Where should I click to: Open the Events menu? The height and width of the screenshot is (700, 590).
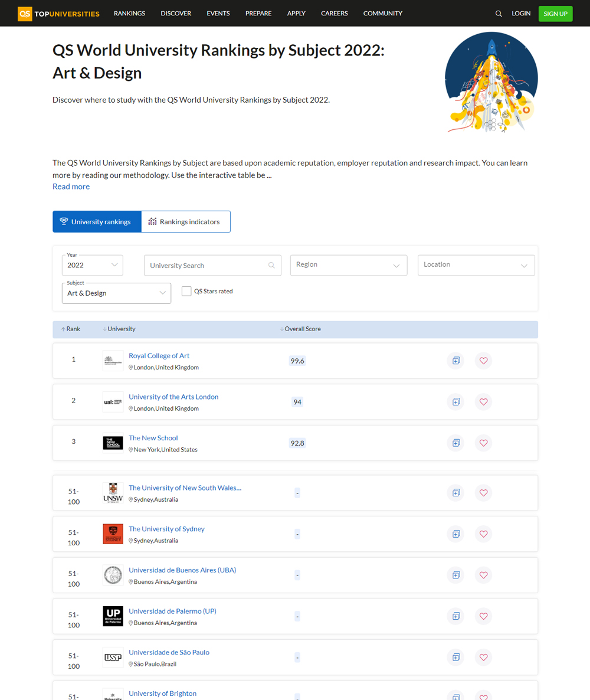[218, 14]
